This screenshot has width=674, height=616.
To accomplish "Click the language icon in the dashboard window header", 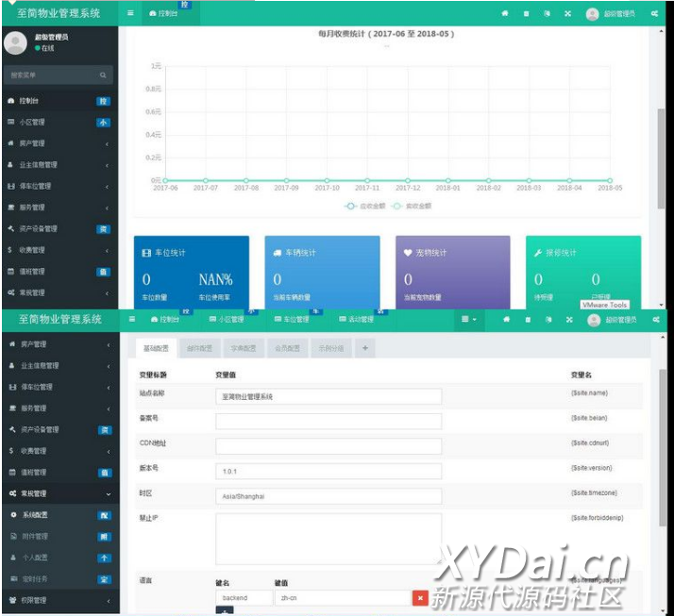I will [x=548, y=13].
